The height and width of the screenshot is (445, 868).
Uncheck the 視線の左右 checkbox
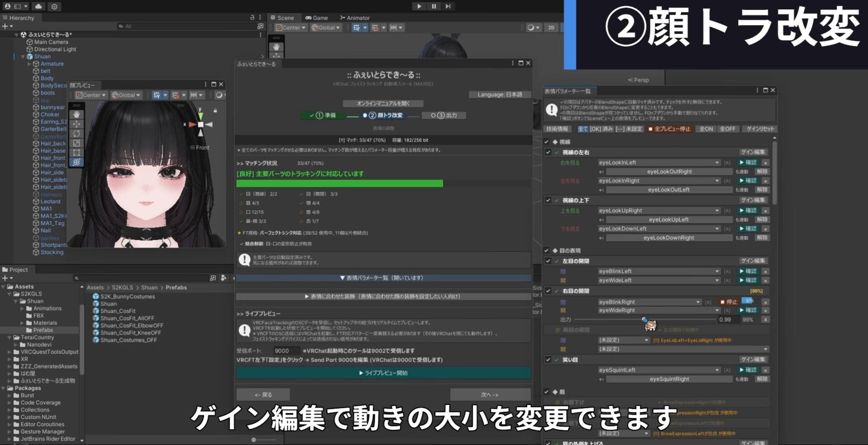pos(548,152)
